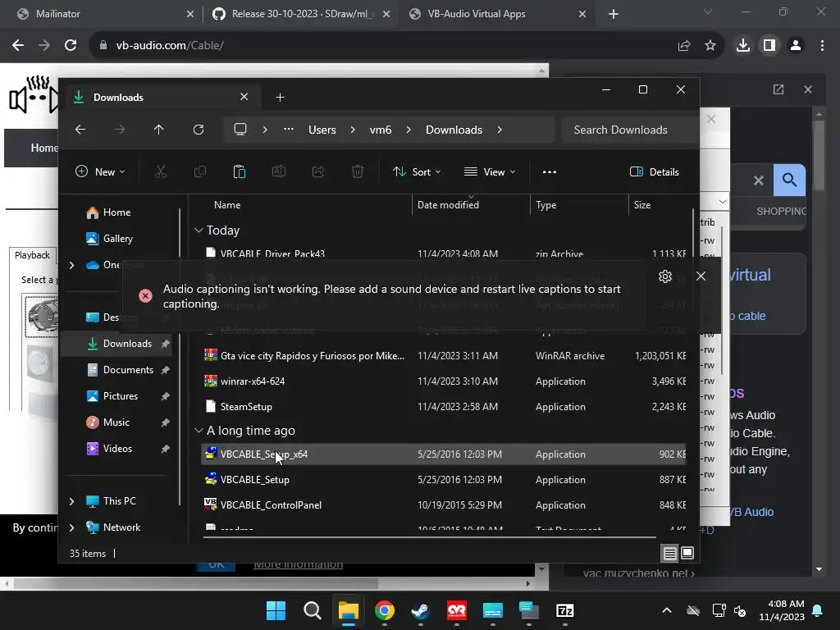Image resolution: width=840 pixels, height=630 pixels.
Task: Expand This PC in navigation pane
Action: pyautogui.click(x=72, y=501)
